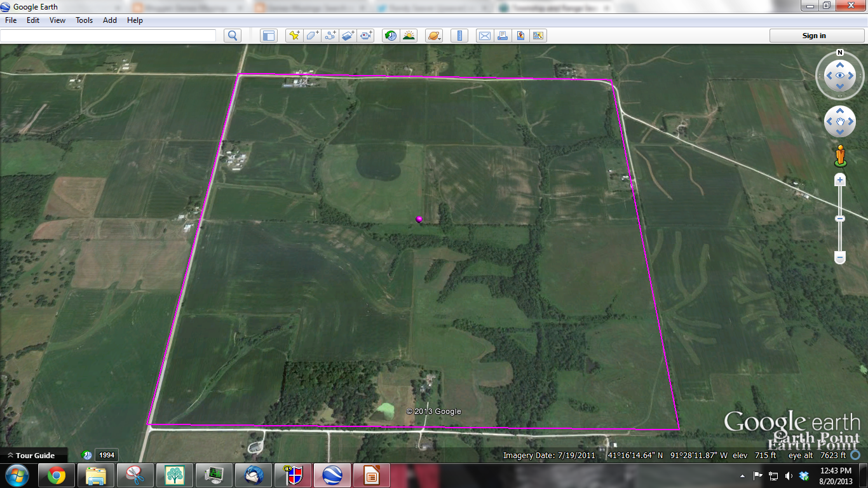
Task: Start the Record a Tour tool
Action: (365, 36)
